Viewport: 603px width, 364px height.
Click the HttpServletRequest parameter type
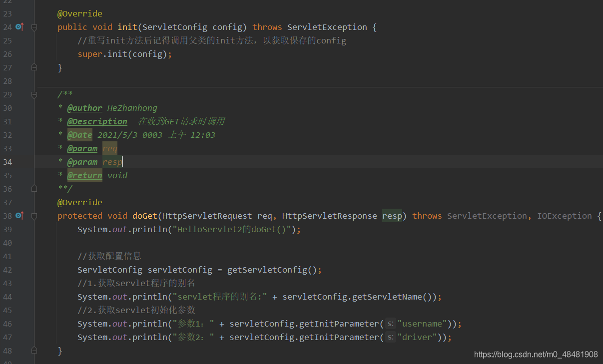click(x=207, y=216)
